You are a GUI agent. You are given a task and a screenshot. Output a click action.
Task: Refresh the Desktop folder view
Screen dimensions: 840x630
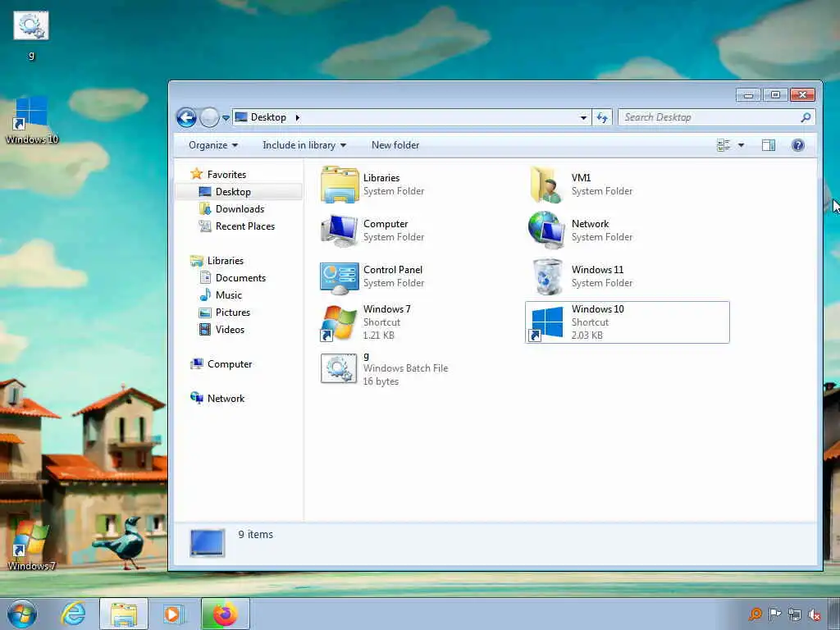(x=602, y=117)
